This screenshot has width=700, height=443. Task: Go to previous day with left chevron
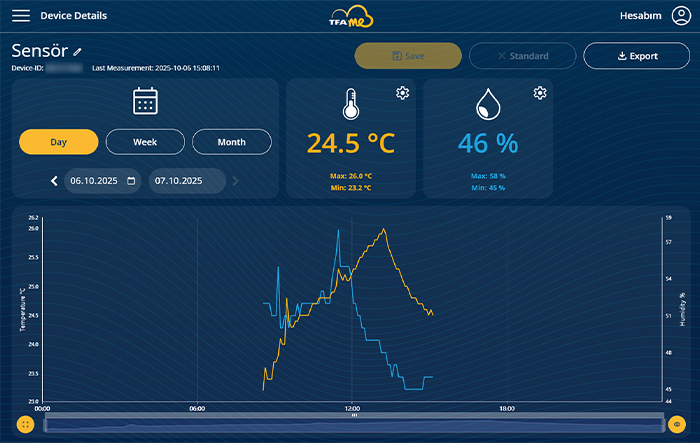pos(54,181)
